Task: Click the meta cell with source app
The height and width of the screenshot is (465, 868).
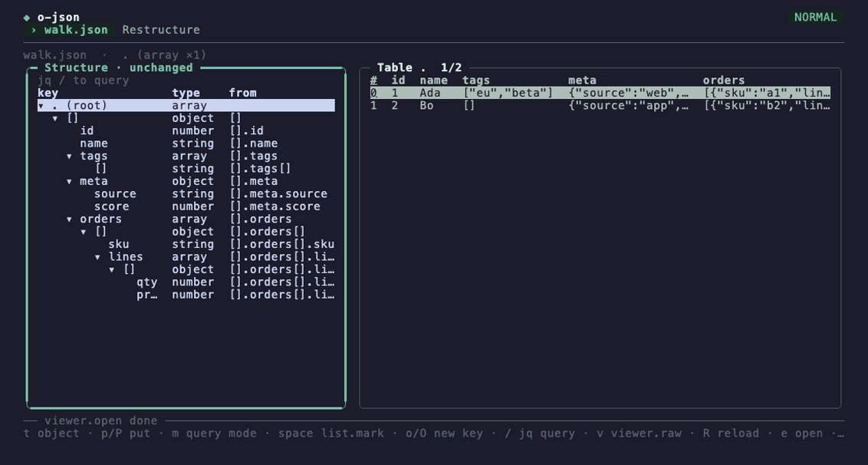Action: [628, 105]
